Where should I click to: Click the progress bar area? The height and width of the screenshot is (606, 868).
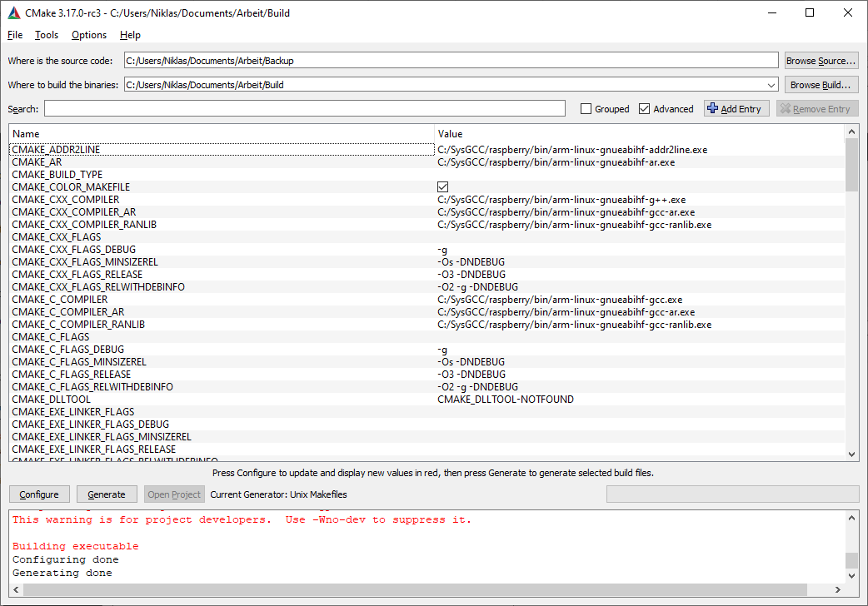732,494
